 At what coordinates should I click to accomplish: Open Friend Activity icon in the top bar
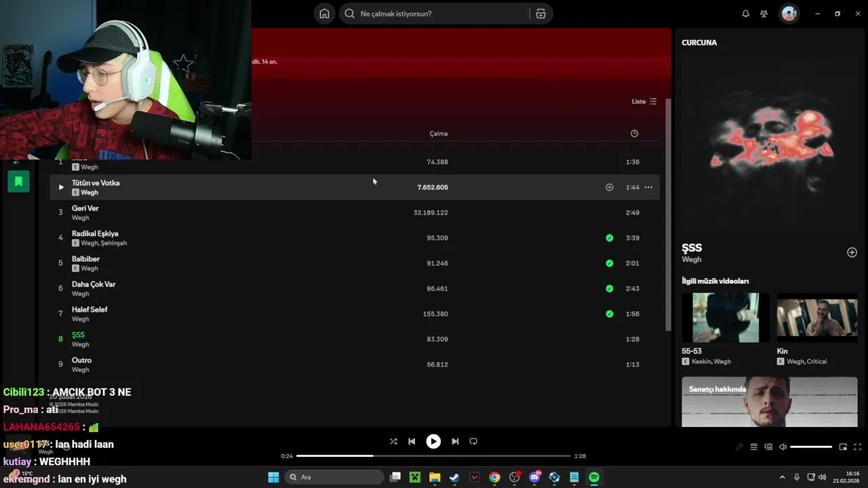coord(764,14)
